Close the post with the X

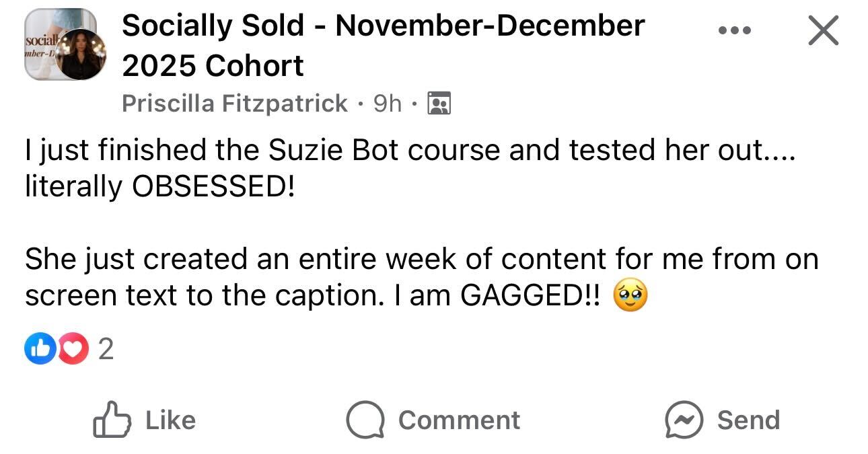point(823,30)
